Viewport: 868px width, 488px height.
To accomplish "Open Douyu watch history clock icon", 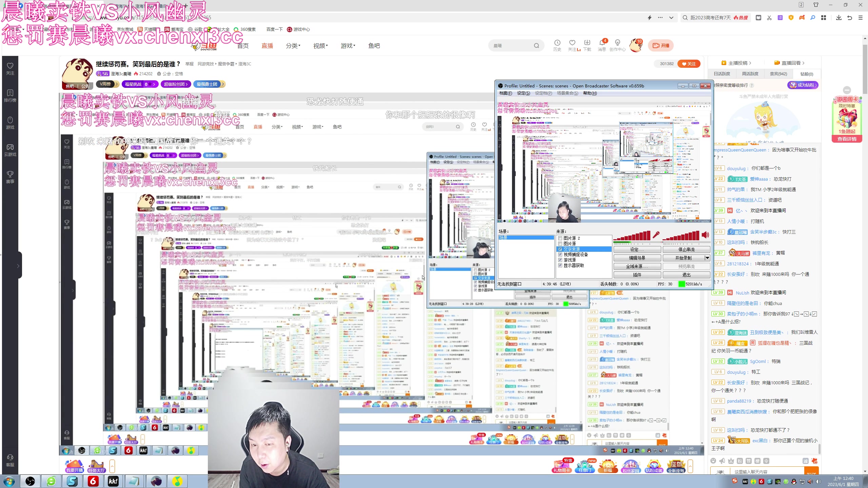I will pos(557,43).
